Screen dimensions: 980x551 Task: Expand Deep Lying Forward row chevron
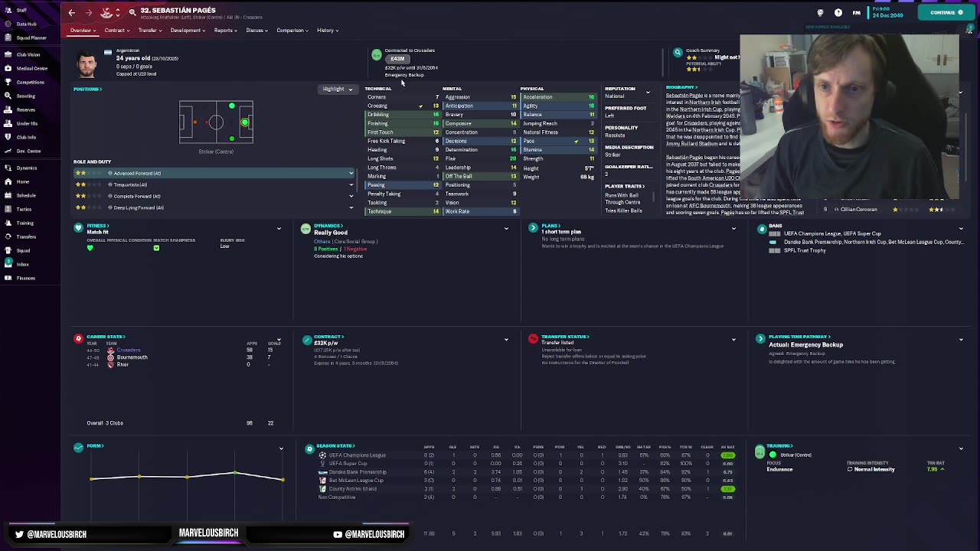351,208
